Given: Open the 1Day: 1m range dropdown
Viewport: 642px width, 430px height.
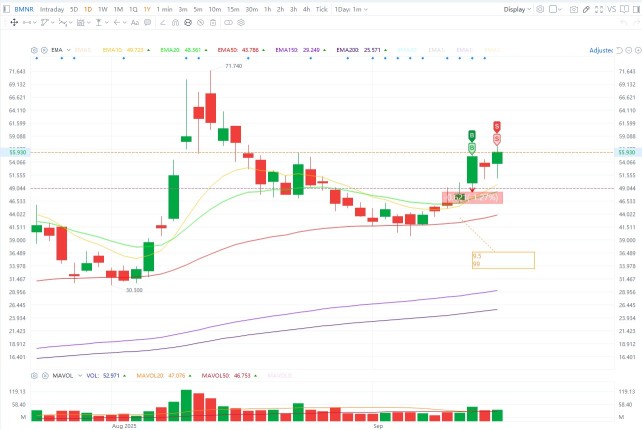Looking at the screenshot, I should tap(351, 9).
